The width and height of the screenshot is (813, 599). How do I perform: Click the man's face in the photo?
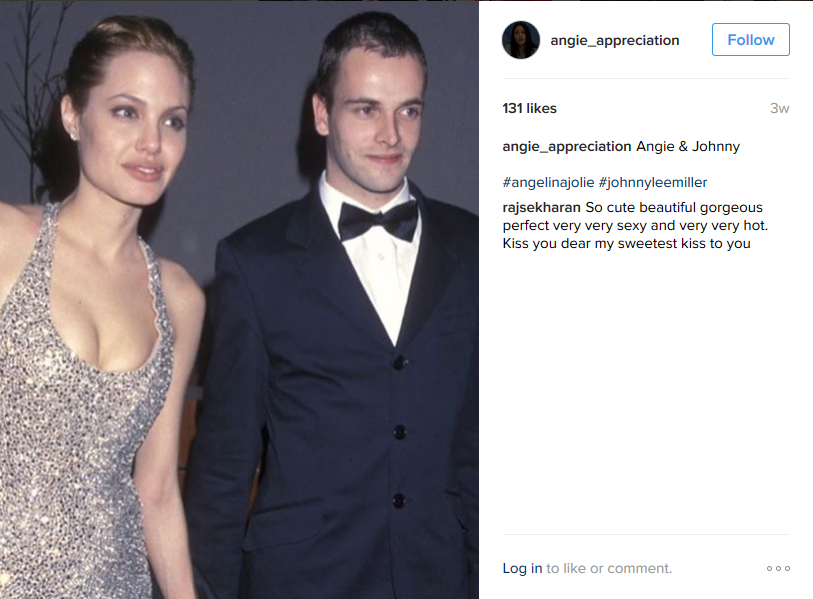374,119
